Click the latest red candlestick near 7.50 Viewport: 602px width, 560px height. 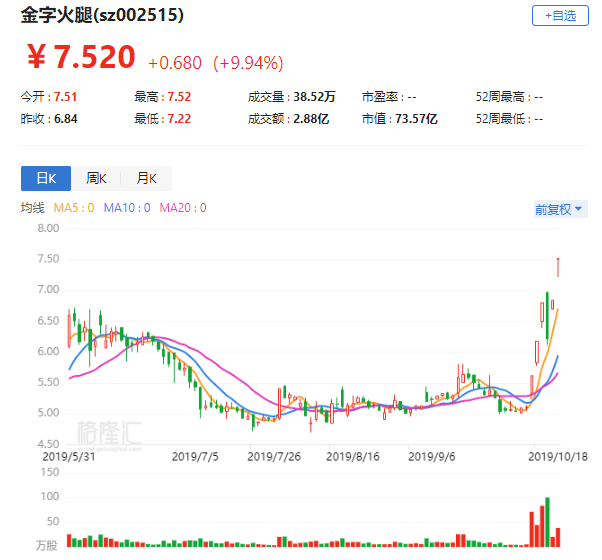coord(558,268)
